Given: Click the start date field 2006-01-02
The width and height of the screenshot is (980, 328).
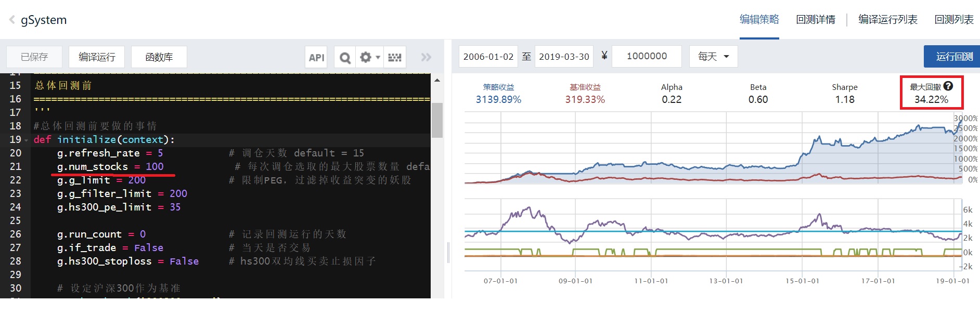Looking at the screenshot, I should pyautogui.click(x=488, y=56).
